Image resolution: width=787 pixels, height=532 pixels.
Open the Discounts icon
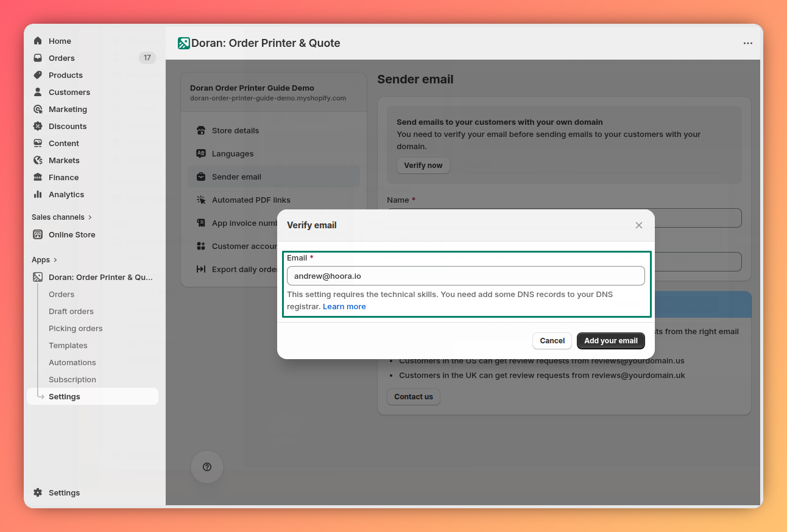39,126
